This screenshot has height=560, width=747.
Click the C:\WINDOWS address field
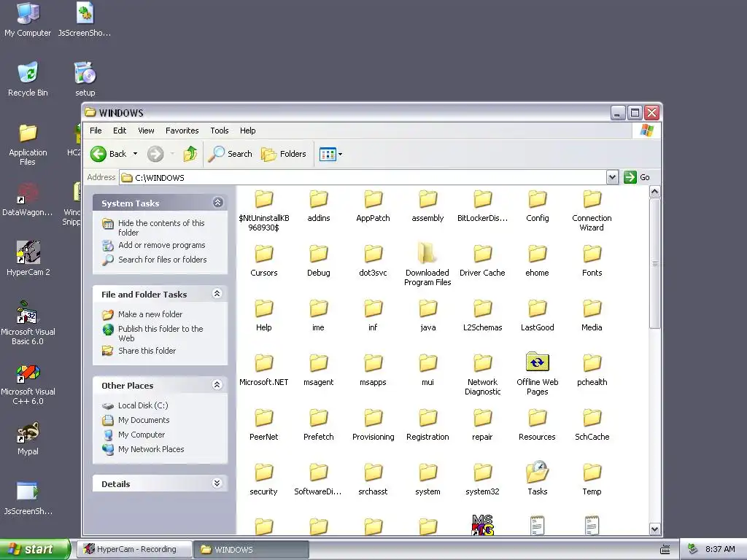pos(363,178)
